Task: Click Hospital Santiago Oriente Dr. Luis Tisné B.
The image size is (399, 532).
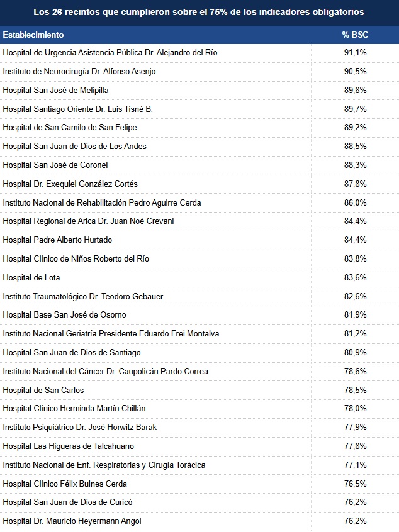Action: 78,109
